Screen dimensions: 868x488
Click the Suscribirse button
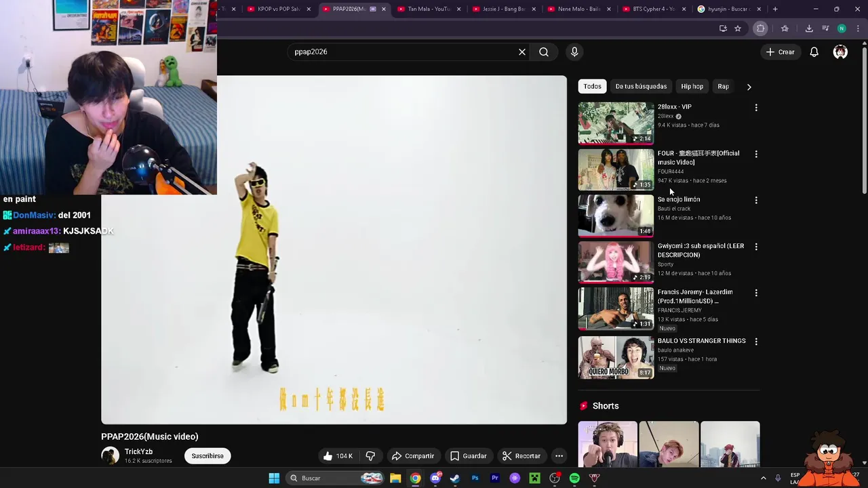point(208,456)
